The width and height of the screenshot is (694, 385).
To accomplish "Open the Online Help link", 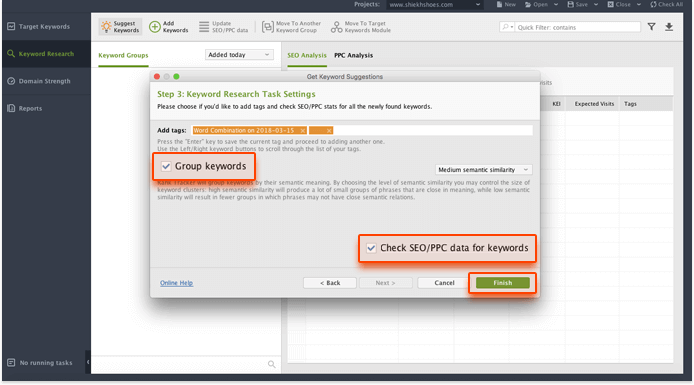I will coord(176,283).
